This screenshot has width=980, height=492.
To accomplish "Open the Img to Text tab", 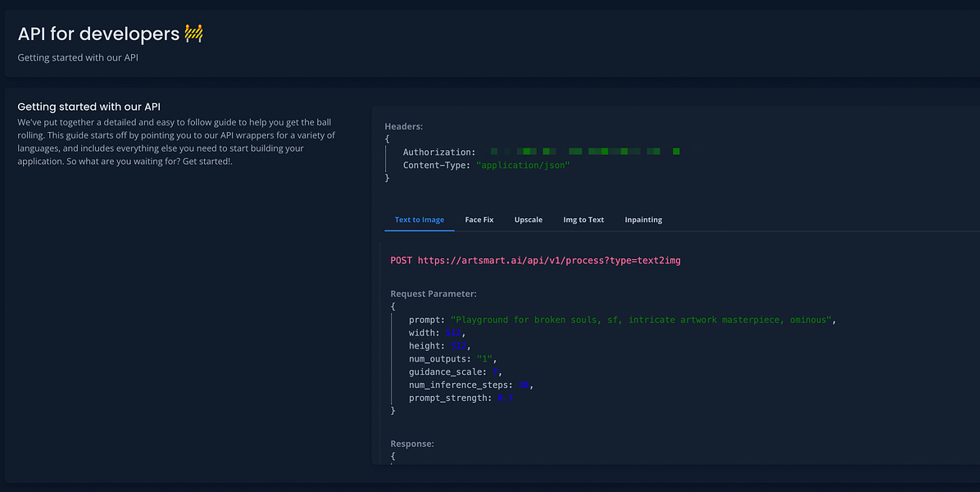I will tap(583, 220).
